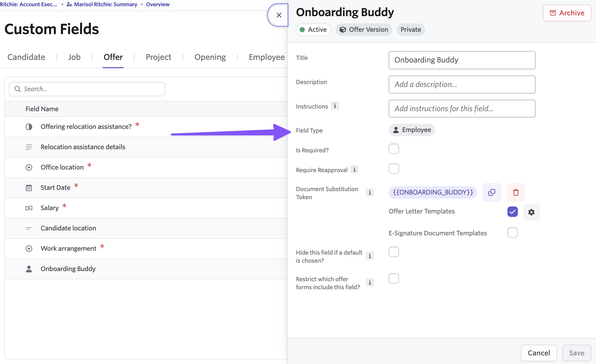Click the Instructions info icon
Screen dimensions: 596x364
click(x=335, y=106)
